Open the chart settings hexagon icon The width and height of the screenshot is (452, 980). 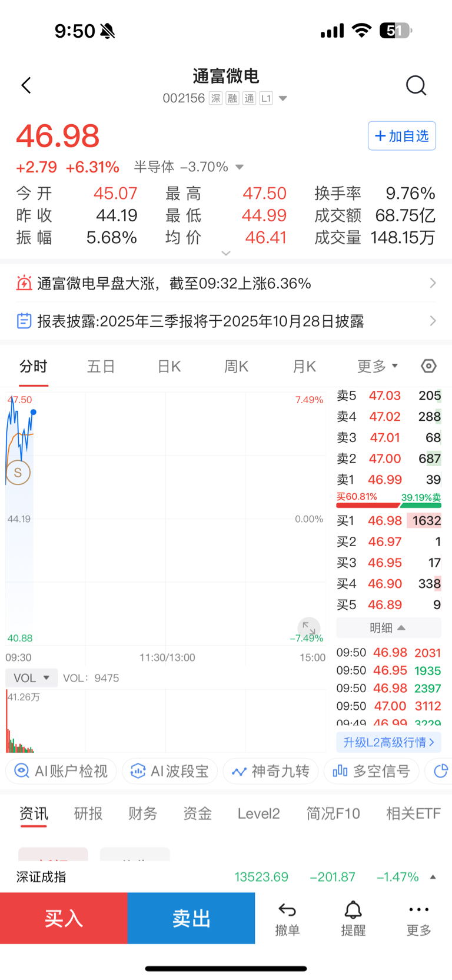coord(429,366)
